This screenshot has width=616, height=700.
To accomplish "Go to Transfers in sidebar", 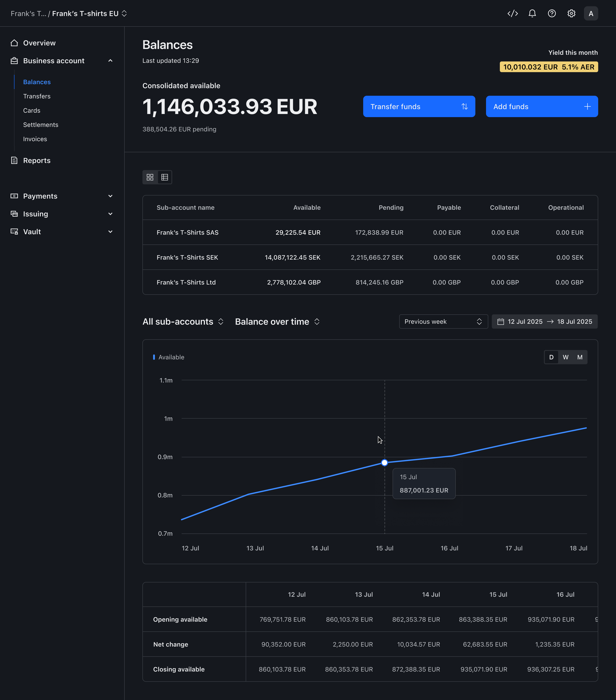I will (37, 96).
